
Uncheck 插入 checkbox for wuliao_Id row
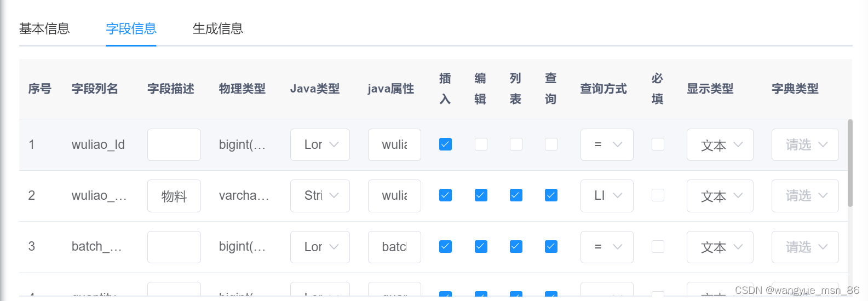click(445, 144)
